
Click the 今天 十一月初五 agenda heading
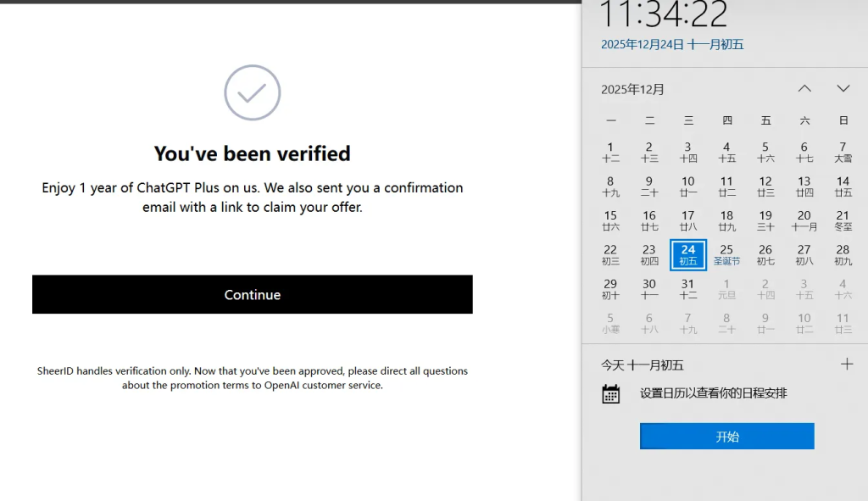tap(642, 365)
